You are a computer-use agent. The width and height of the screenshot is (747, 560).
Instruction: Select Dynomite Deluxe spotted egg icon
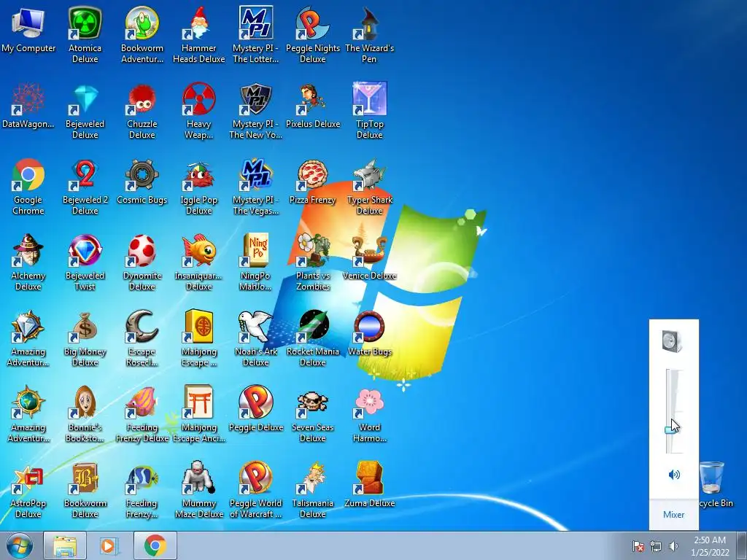tap(142, 262)
